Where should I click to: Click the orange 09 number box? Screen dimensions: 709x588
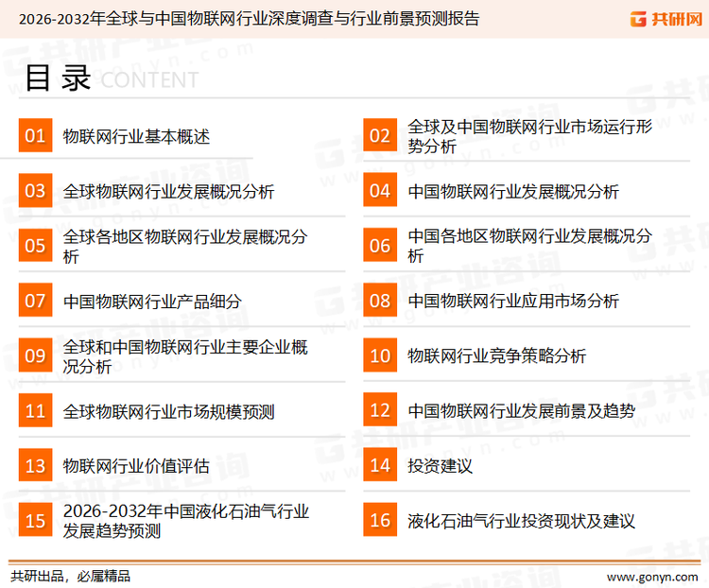(35, 355)
